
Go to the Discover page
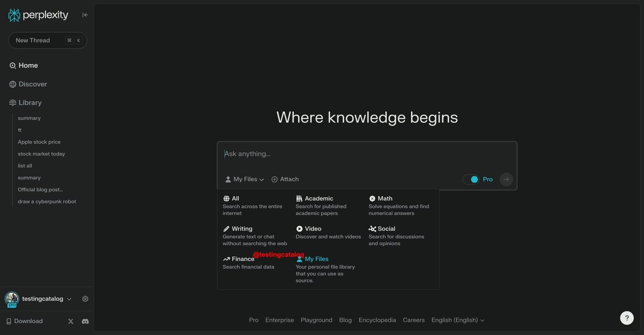coord(33,84)
